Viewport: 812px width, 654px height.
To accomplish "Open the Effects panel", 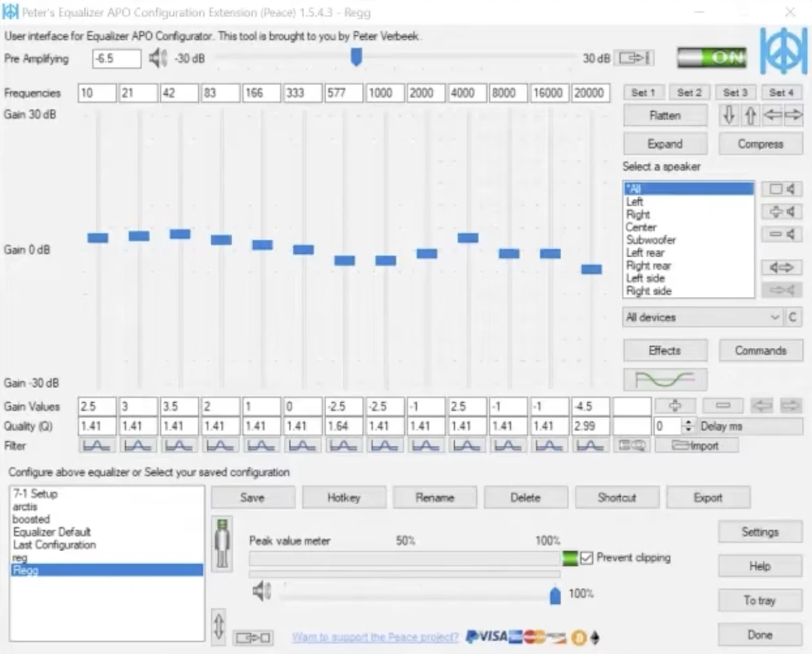I will click(x=665, y=351).
